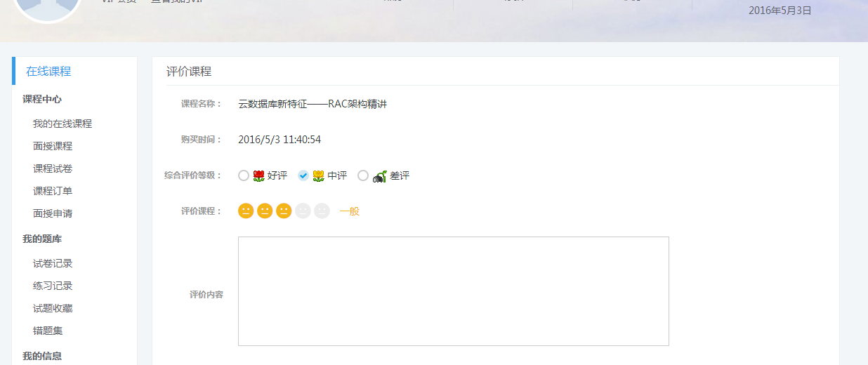Open 我的在线课程 in sidebar

pyautogui.click(x=63, y=124)
